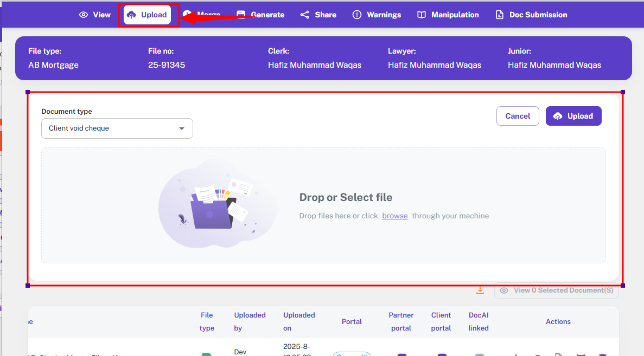Click the Share tab icon
Viewport: 644px width, 356px height.
coord(305,15)
